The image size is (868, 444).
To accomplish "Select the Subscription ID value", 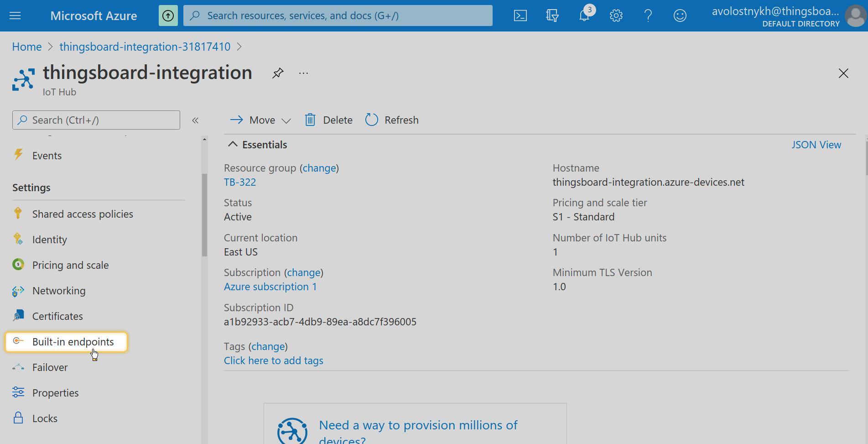I will [x=320, y=322].
